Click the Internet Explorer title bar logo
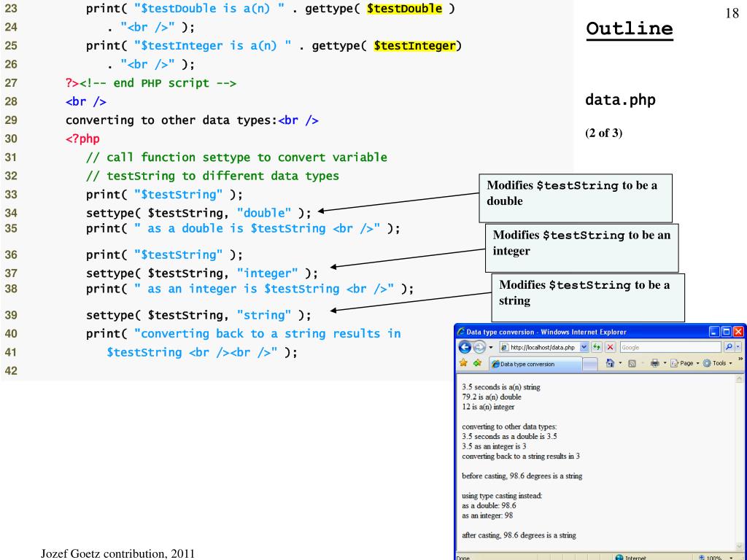The height and width of the screenshot is (560, 747). (461, 332)
